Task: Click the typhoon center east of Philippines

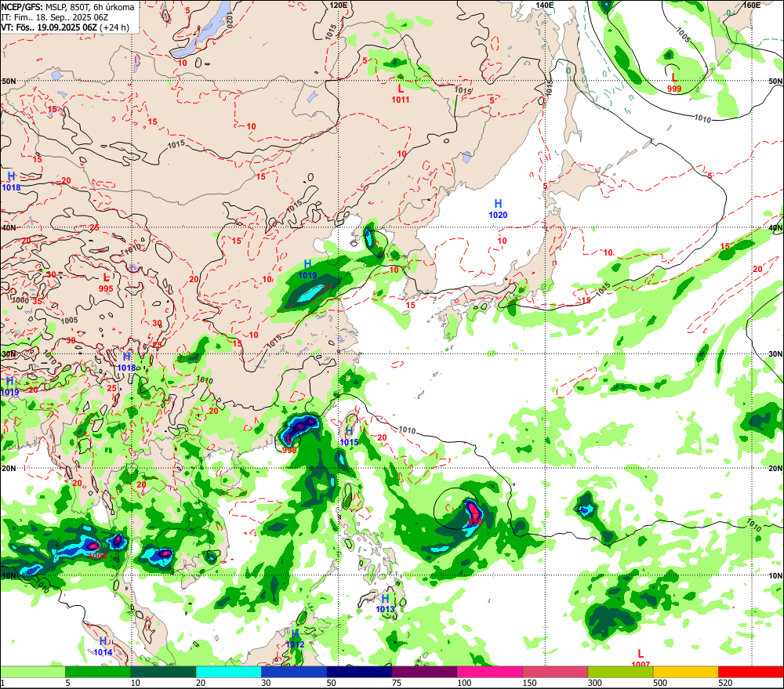Action: [x=475, y=516]
